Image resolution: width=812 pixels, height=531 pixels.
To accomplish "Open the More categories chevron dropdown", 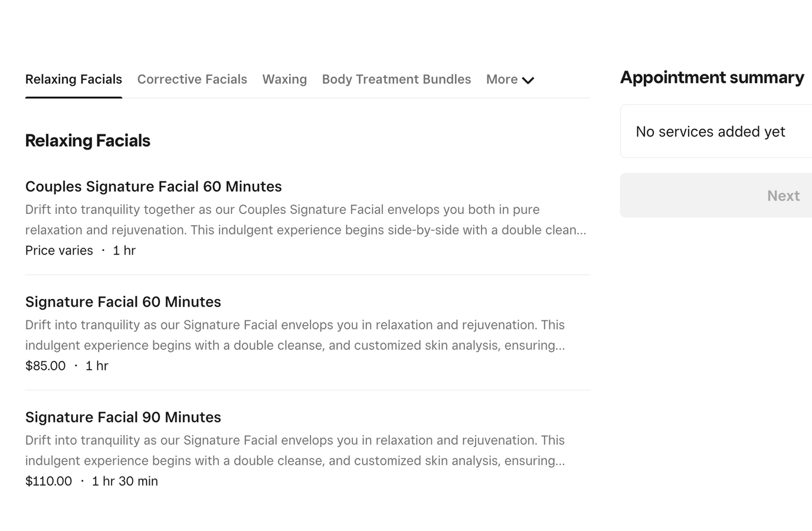I will (528, 80).
